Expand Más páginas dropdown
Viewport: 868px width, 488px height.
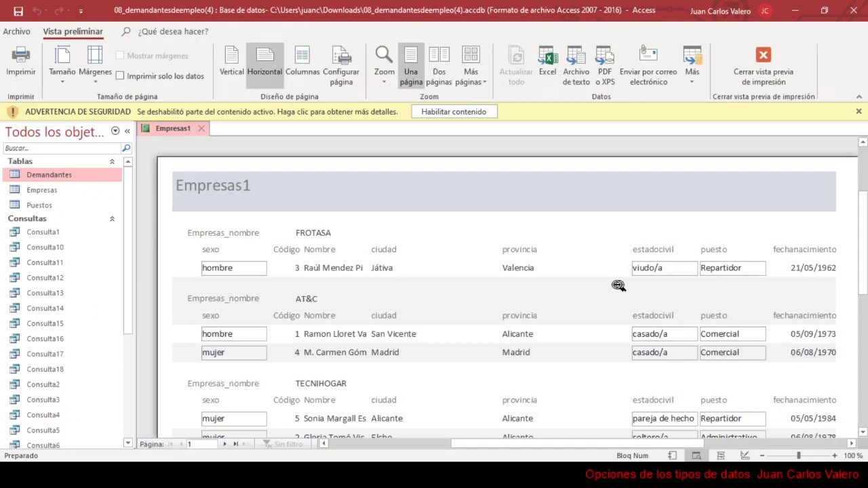[471, 66]
